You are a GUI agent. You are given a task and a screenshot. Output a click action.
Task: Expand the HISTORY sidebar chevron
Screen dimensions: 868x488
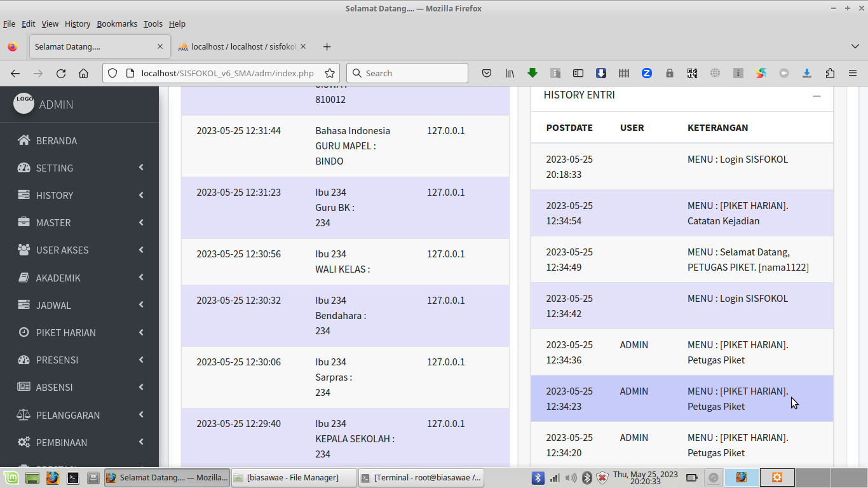[141, 195]
